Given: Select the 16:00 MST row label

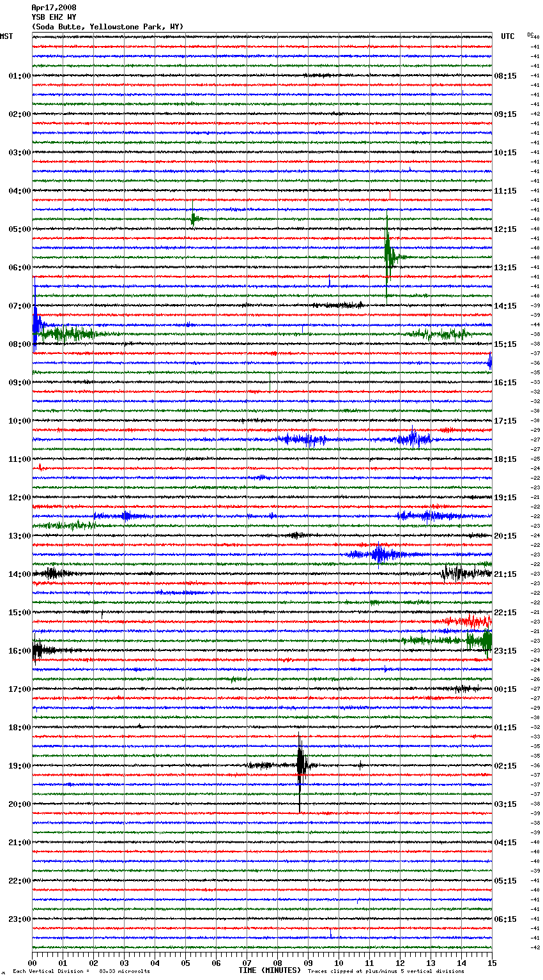Looking at the screenshot, I should pos(20,651).
